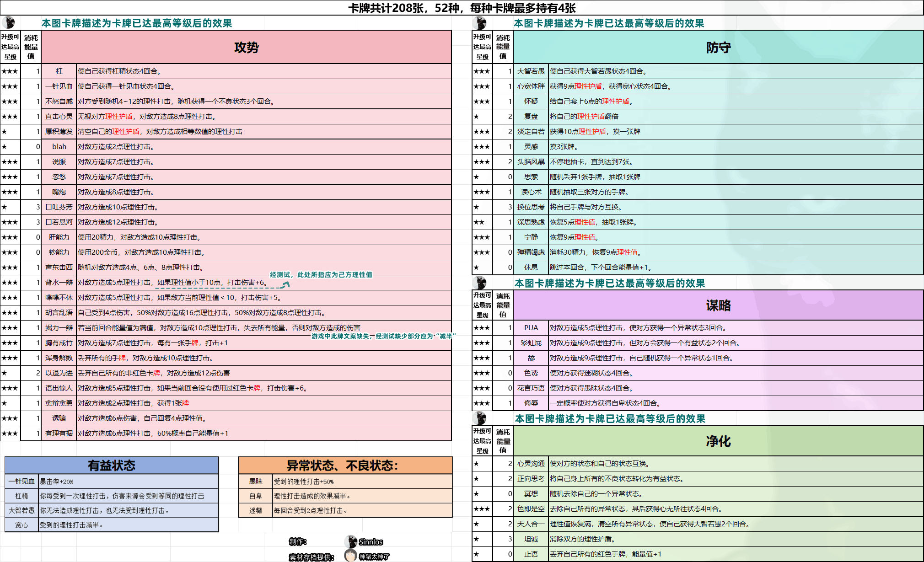Click the 侮辱 card name
924x562 pixels.
point(531,403)
